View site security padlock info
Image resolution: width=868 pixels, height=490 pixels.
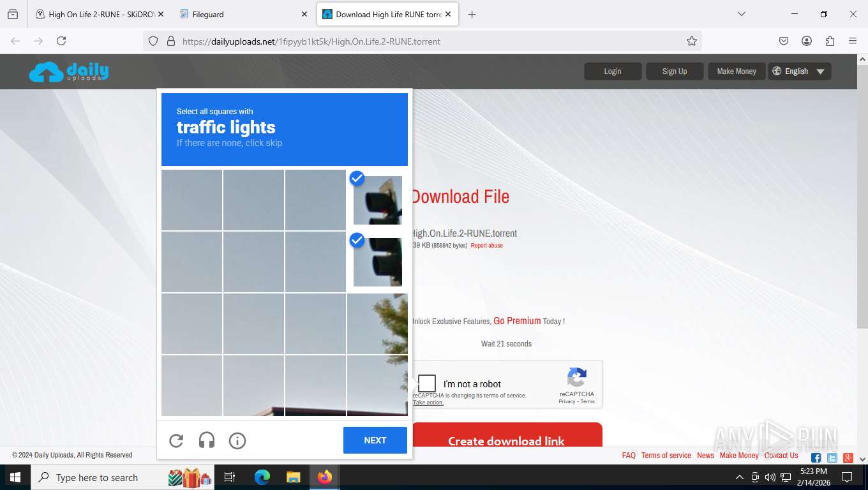click(x=170, y=41)
